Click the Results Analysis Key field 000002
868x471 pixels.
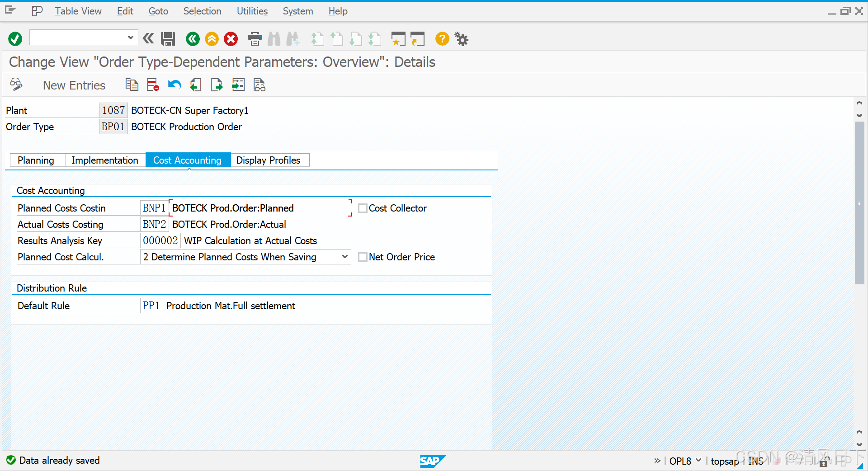160,240
